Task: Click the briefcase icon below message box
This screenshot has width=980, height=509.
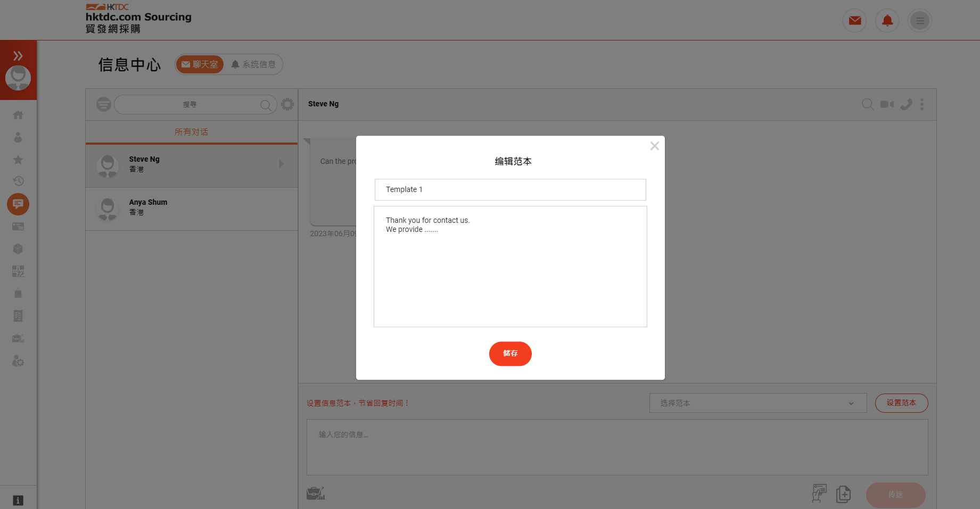Action: point(316,494)
